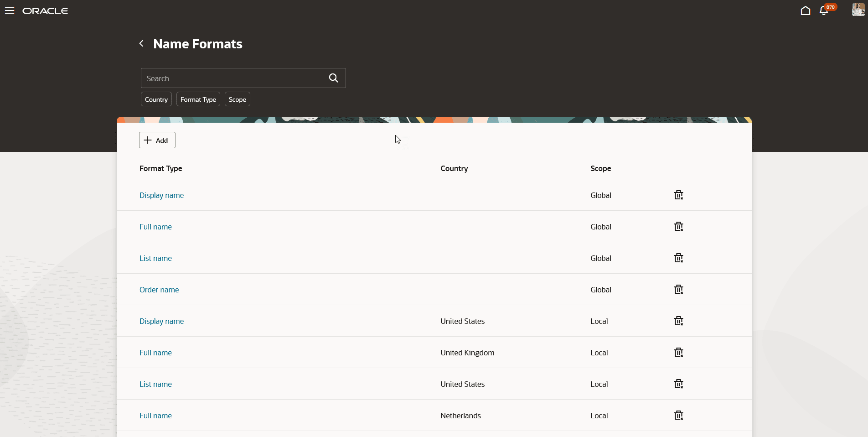
Task: Open the Netherlands Full name format
Action: tap(156, 416)
